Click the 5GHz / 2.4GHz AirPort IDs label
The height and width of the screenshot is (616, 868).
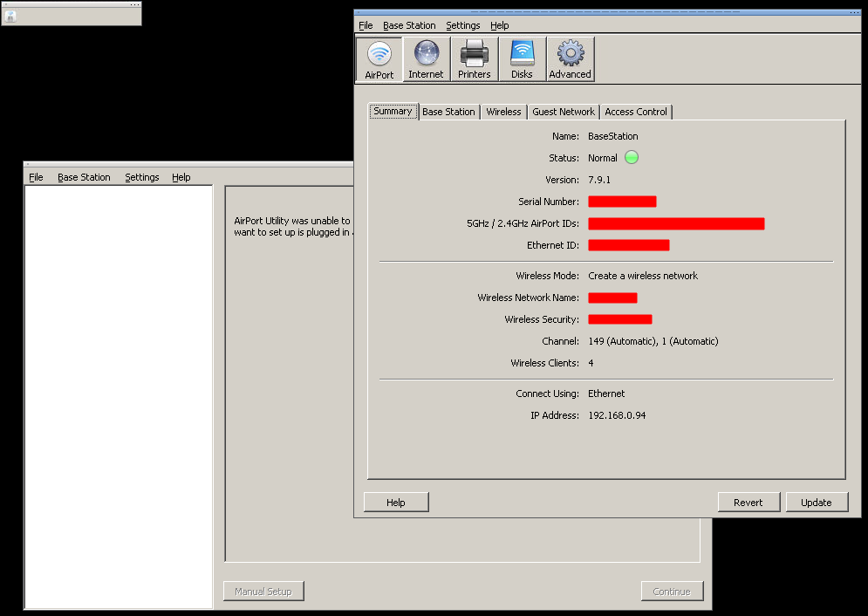[x=523, y=223]
